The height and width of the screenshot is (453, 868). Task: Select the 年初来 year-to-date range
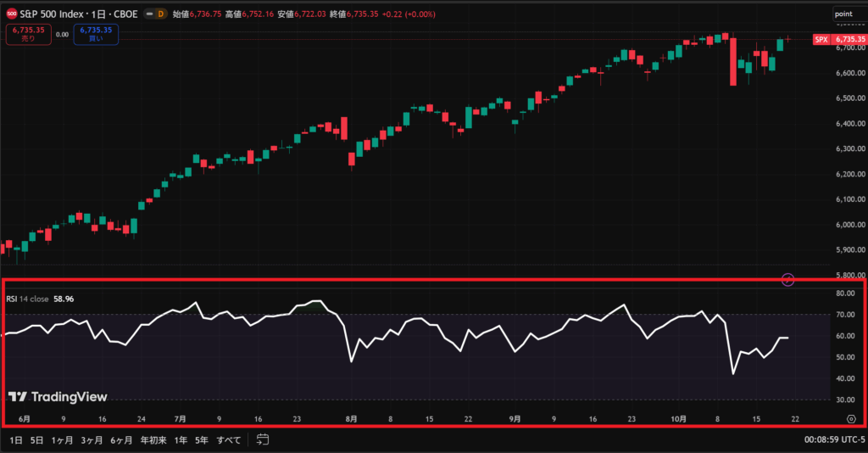point(153,440)
